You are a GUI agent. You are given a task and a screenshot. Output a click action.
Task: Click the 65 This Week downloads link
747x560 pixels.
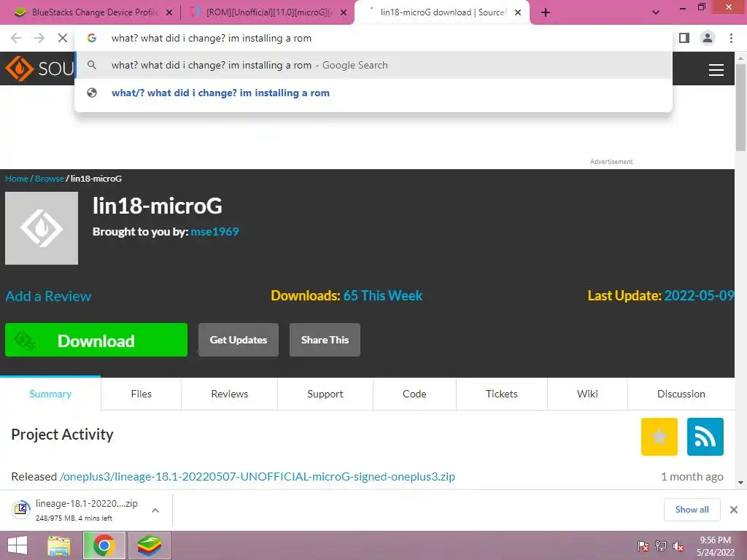[382, 296]
